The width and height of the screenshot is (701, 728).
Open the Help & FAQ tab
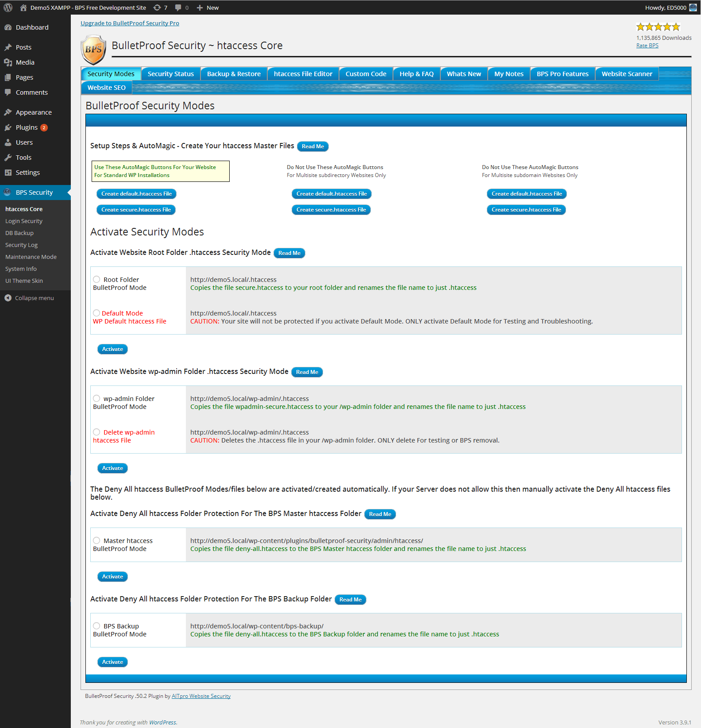point(416,74)
